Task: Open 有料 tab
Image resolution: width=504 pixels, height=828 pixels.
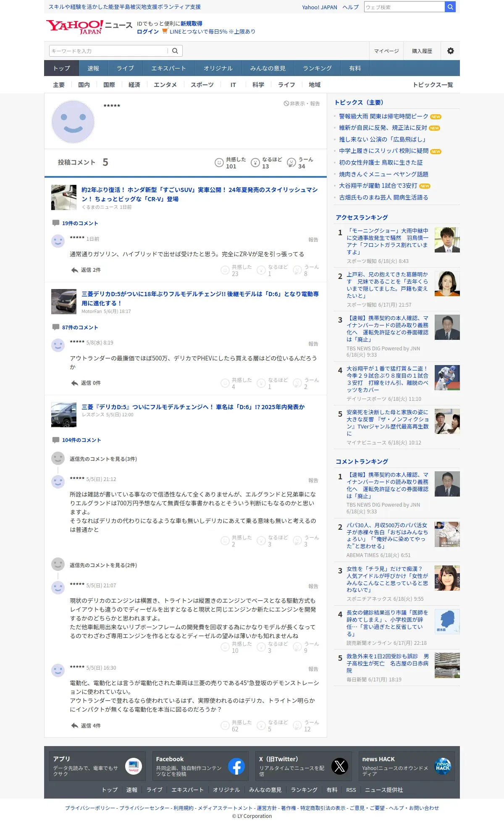Action: click(x=355, y=68)
